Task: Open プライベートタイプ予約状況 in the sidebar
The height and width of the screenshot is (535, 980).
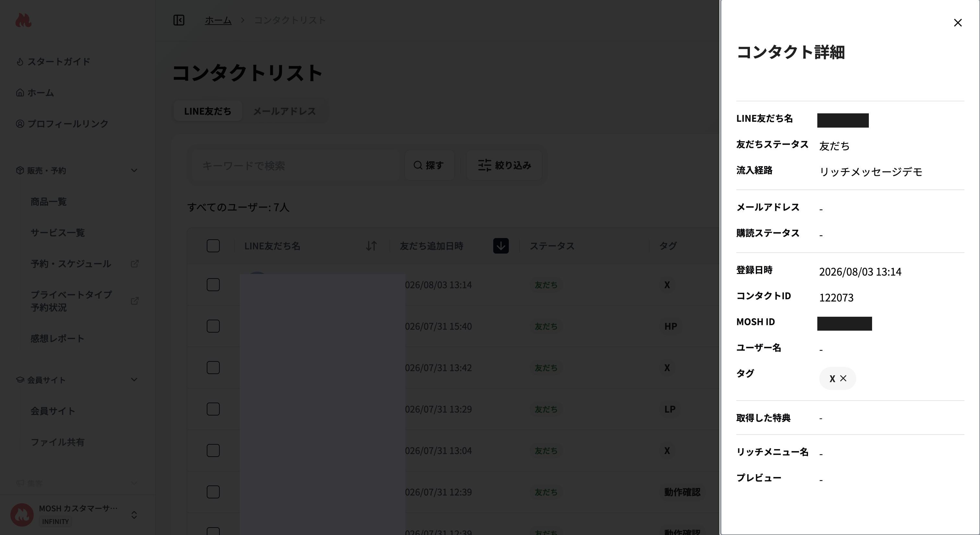Action: (71, 301)
